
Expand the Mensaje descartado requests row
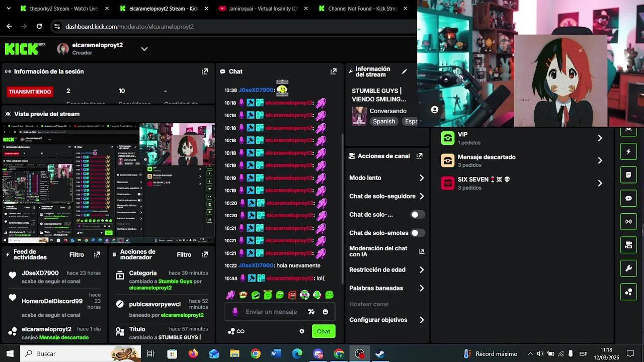[x=522, y=160]
